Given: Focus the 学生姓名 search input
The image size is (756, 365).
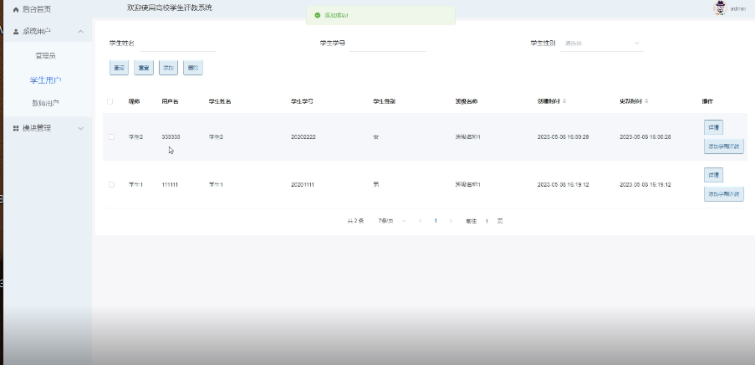Looking at the screenshot, I should [x=177, y=43].
